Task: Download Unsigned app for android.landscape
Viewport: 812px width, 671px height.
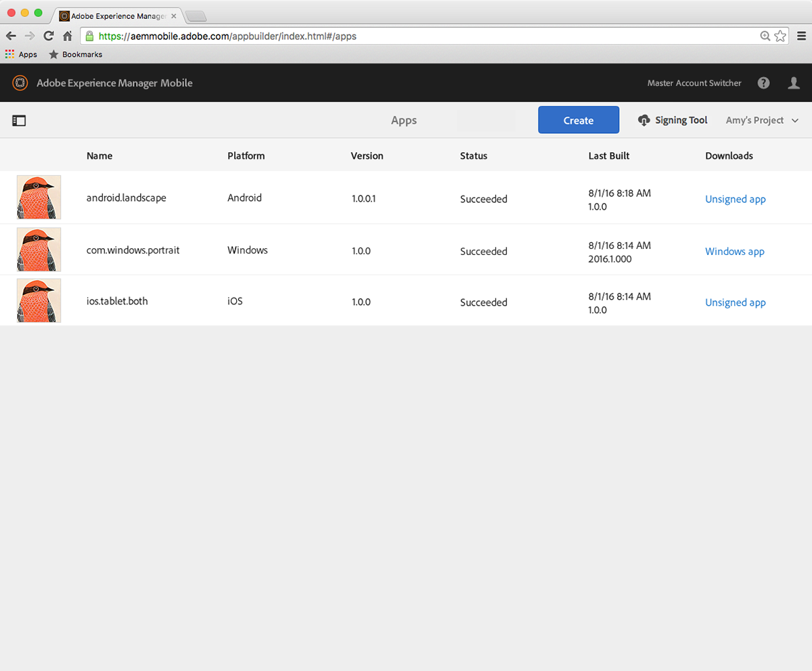Action: coord(736,199)
